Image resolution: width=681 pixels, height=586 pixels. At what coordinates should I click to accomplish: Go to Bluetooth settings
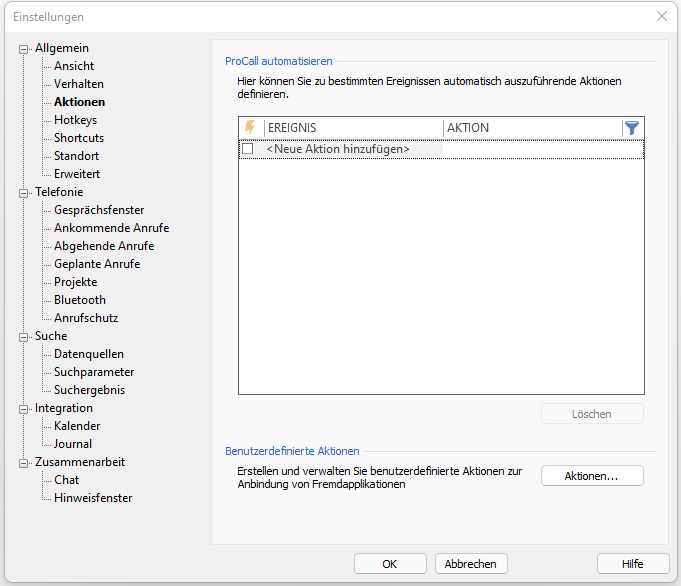[79, 300]
